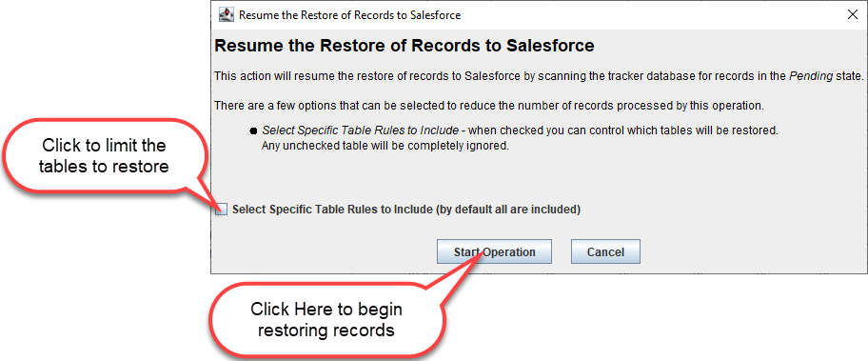Click the application icon in the title bar
Viewport: 868px width, 361px height.
click(x=227, y=14)
